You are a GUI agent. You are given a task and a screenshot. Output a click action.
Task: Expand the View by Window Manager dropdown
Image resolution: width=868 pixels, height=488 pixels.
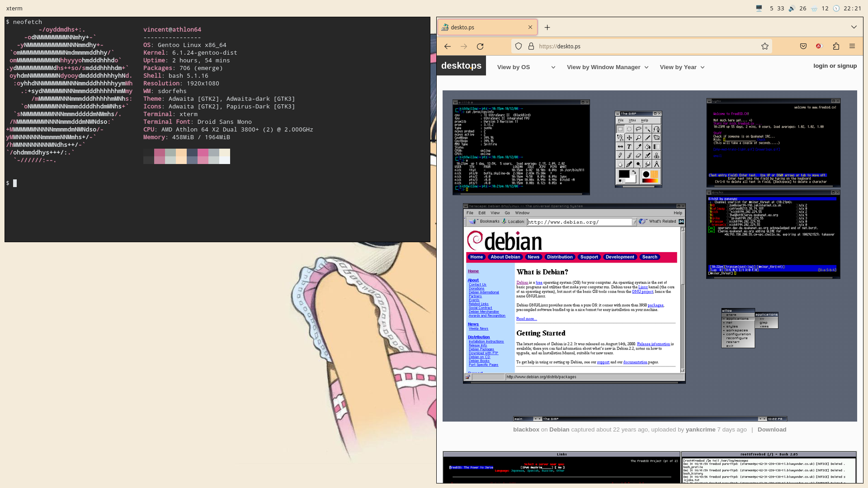click(x=607, y=67)
